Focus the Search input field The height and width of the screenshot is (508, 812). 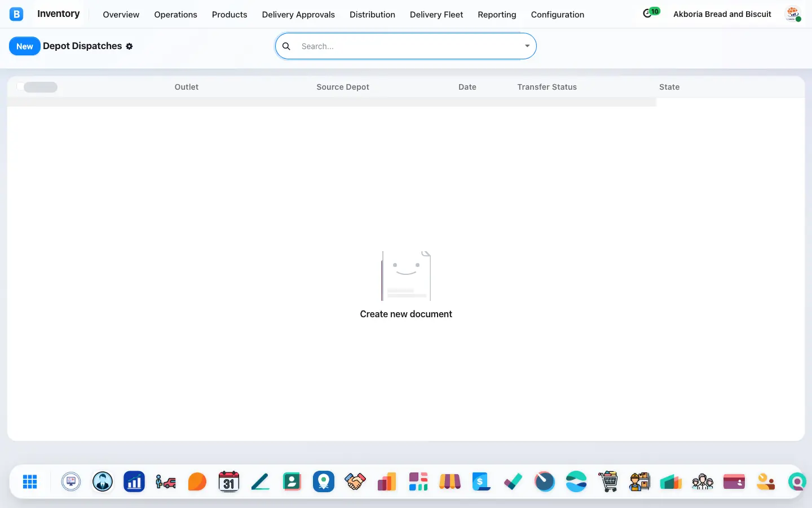[x=410, y=46]
